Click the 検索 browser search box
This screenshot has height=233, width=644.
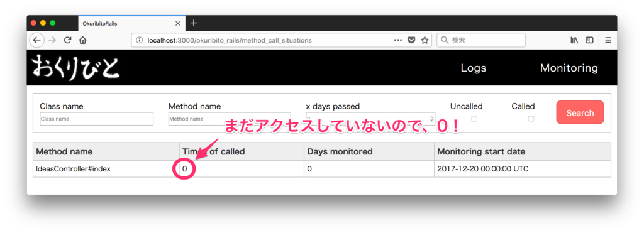tap(481, 40)
